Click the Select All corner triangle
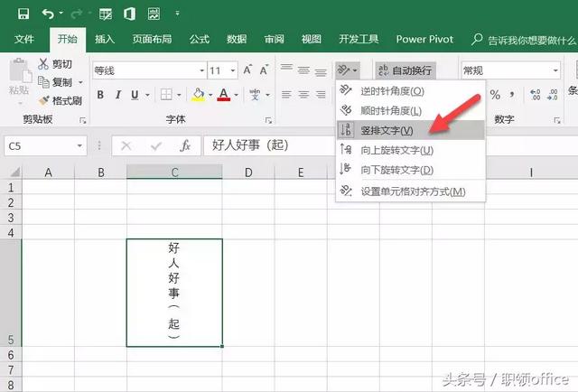This screenshot has height=392, width=578. pos(15,173)
